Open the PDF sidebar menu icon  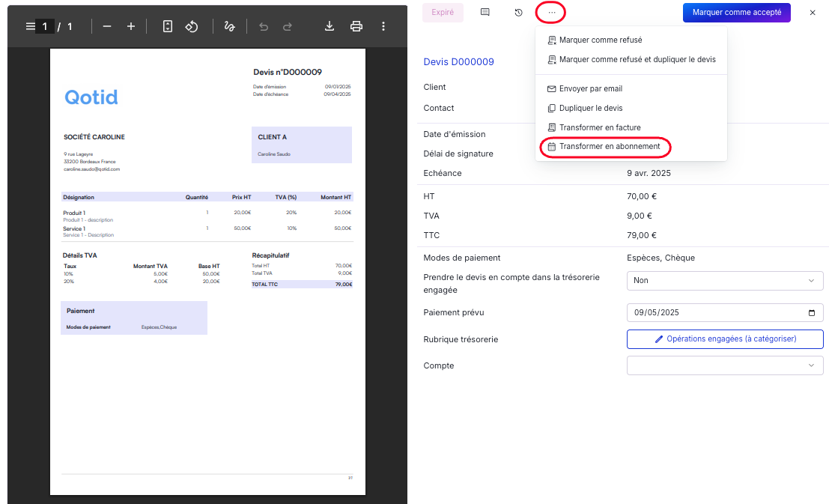point(30,26)
